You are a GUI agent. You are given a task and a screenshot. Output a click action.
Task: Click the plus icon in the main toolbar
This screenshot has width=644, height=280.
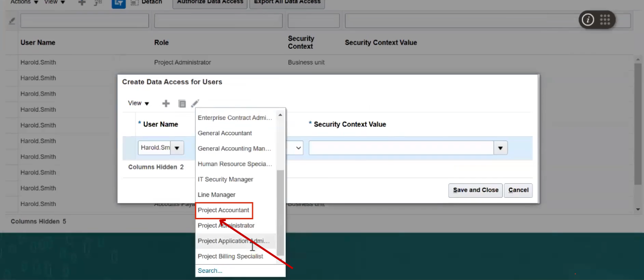click(81, 3)
